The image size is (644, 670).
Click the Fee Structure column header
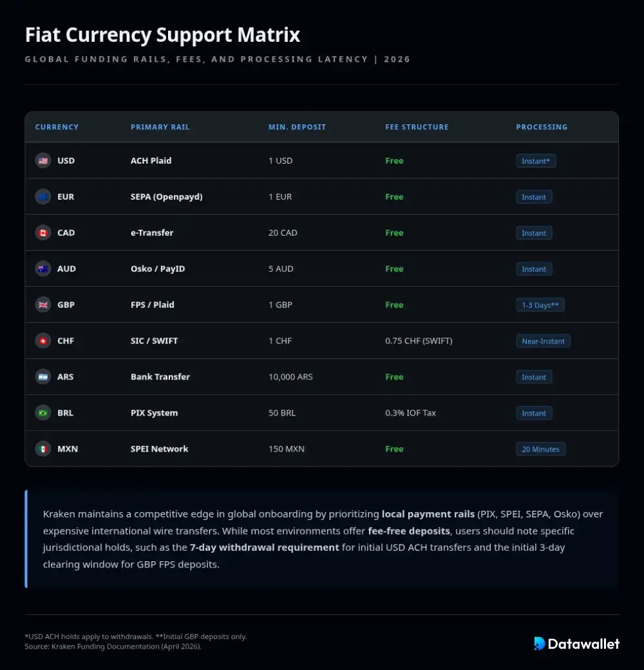click(x=417, y=127)
